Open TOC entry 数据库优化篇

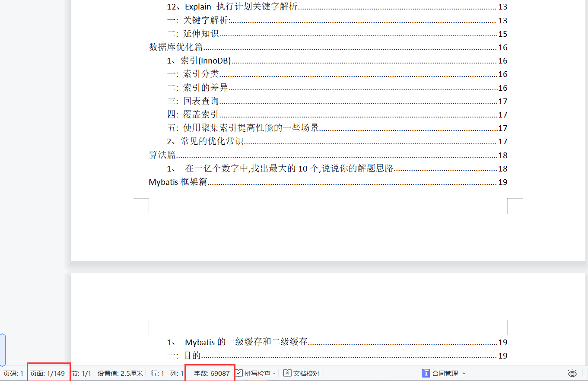[328, 47]
